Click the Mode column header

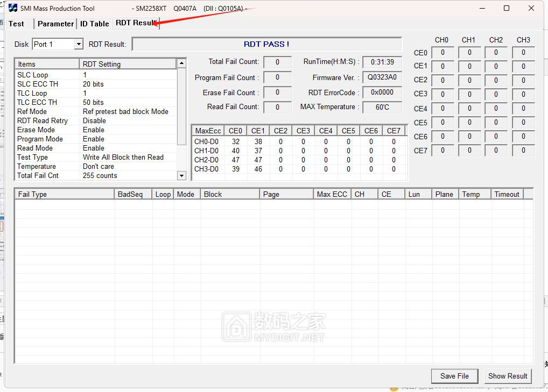(x=187, y=195)
